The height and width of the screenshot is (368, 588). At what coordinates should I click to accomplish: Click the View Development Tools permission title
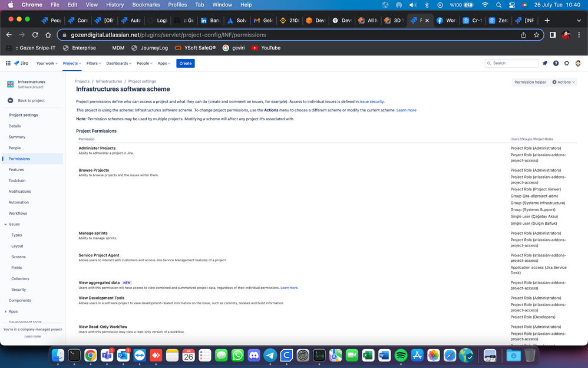coord(101,298)
